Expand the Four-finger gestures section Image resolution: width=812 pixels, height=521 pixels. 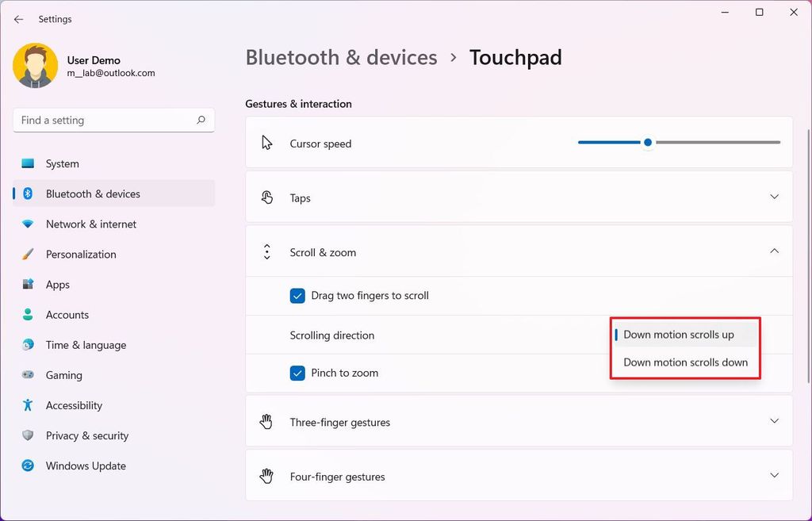pos(774,475)
